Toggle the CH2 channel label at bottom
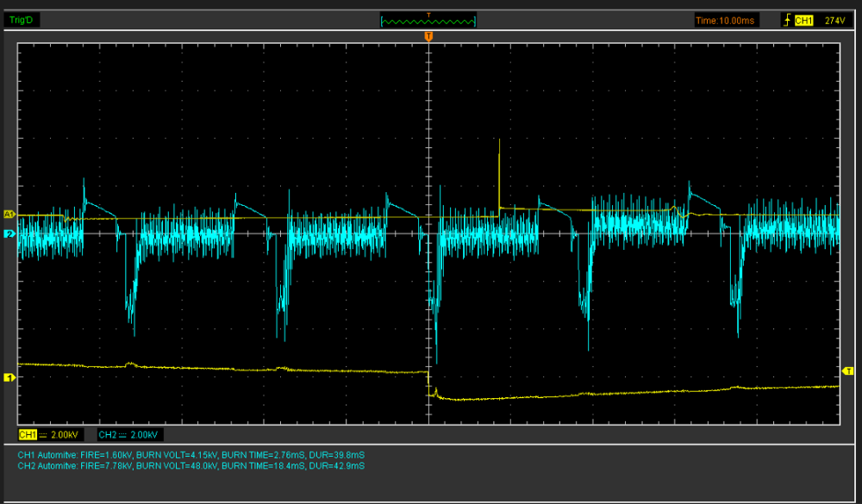 pyautogui.click(x=107, y=435)
